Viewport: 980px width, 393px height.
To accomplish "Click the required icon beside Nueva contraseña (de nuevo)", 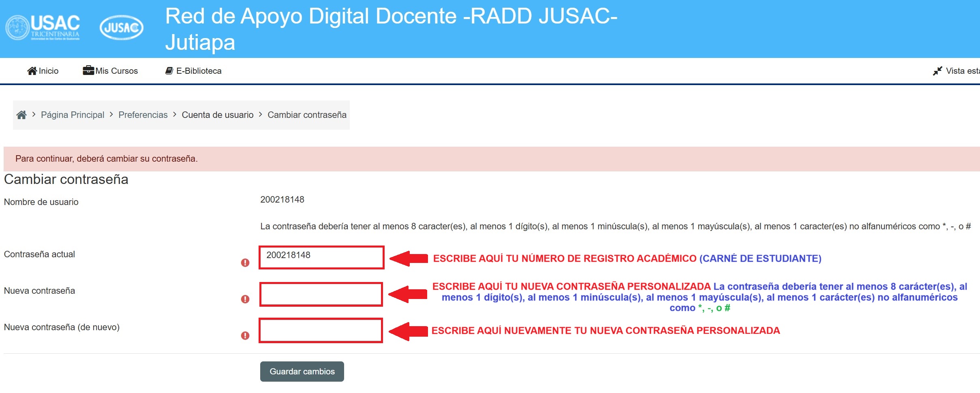I will pos(245,335).
